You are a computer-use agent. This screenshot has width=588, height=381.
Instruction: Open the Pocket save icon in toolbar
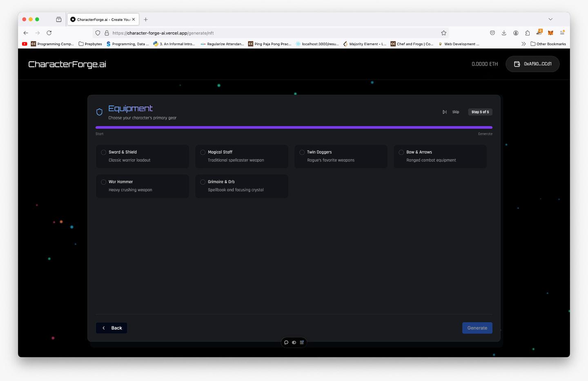(x=492, y=33)
